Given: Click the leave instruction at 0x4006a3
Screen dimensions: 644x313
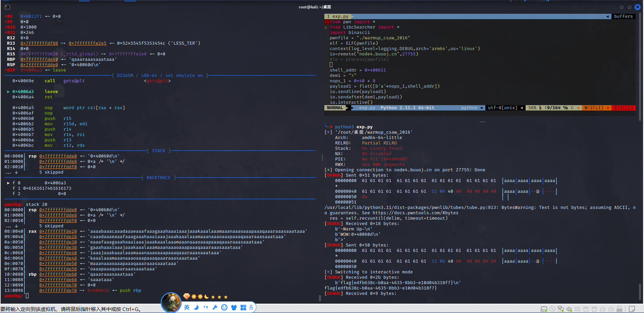Looking at the screenshot, I should [51, 92].
